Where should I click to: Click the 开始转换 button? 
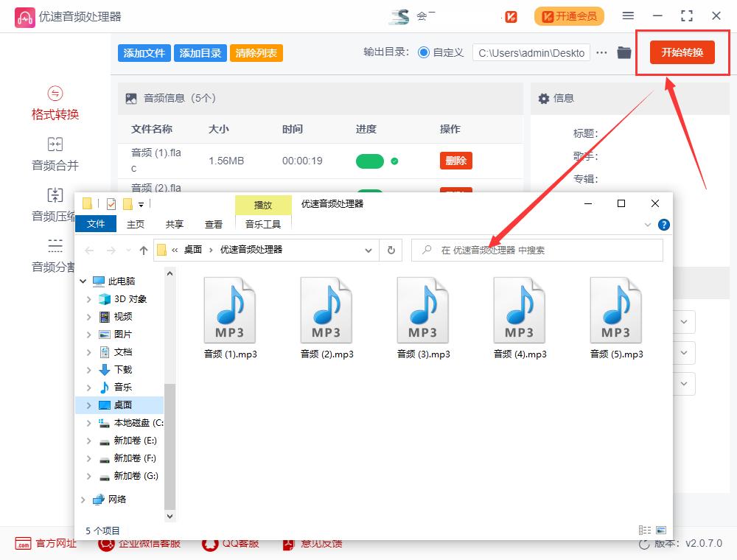click(682, 52)
